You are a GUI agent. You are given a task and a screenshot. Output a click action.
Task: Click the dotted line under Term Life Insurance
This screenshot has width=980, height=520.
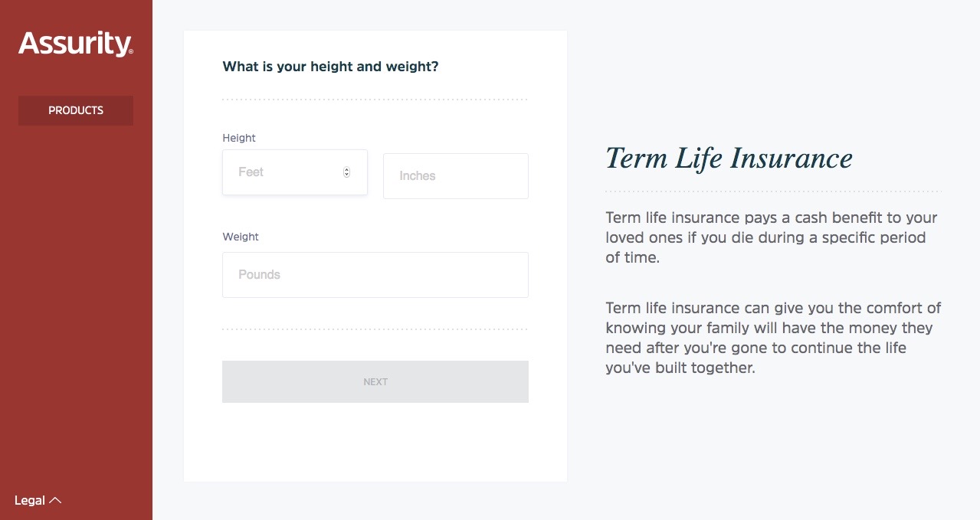pos(773,191)
